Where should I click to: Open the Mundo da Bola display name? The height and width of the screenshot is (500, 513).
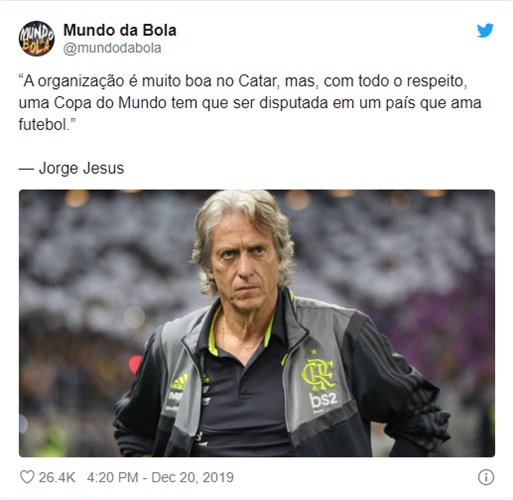click(120, 30)
